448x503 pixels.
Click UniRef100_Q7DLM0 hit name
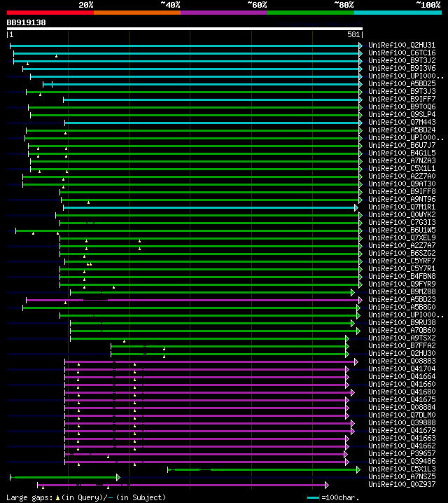point(402,415)
